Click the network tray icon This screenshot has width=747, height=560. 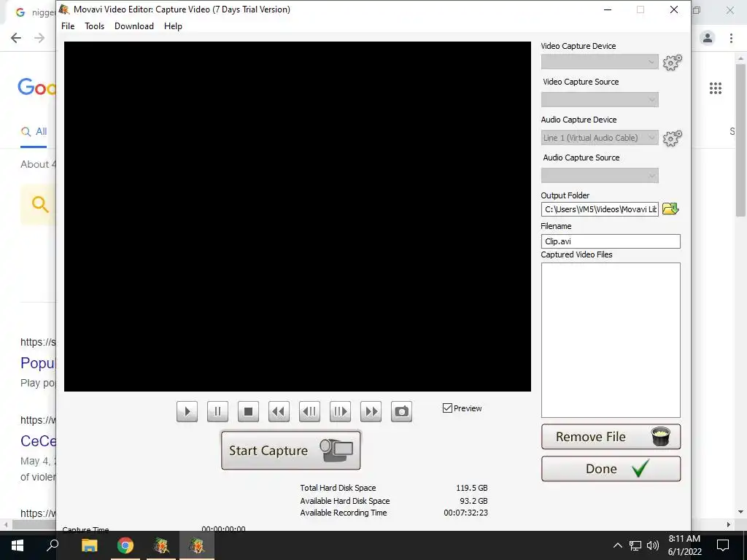point(635,545)
